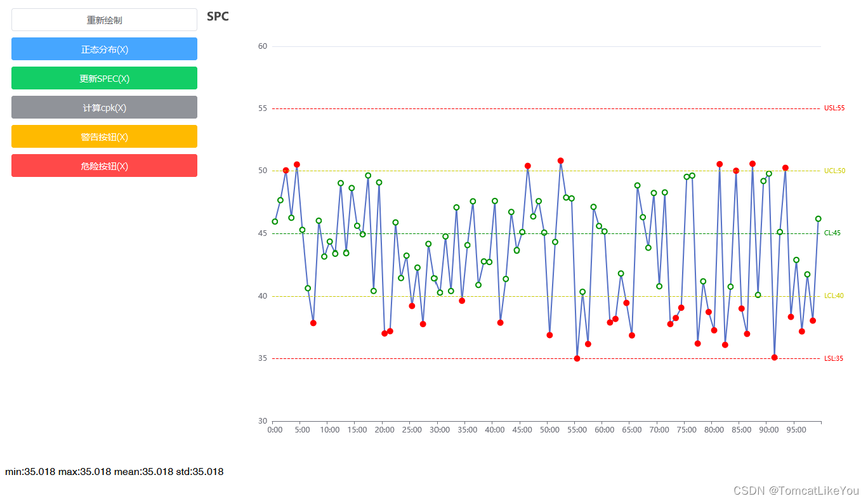Select the USL:55 limit label
The image size is (868, 501).
pyautogui.click(x=834, y=108)
